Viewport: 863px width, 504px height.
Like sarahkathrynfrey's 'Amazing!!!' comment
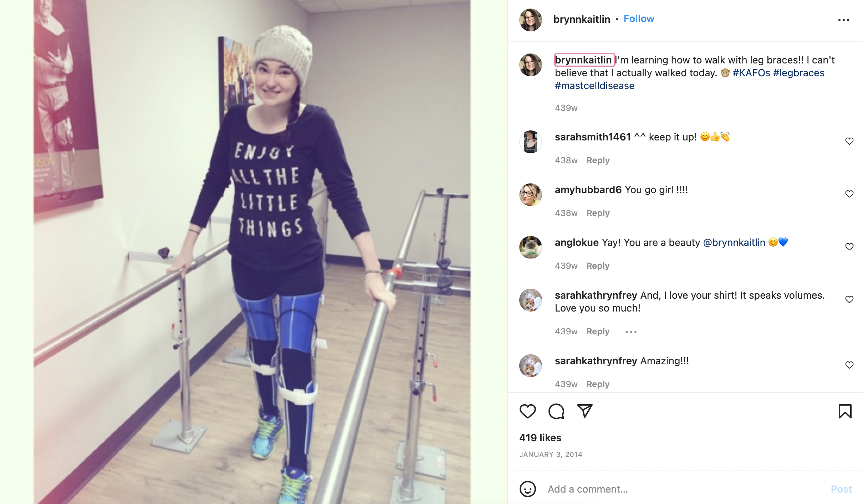(x=849, y=365)
